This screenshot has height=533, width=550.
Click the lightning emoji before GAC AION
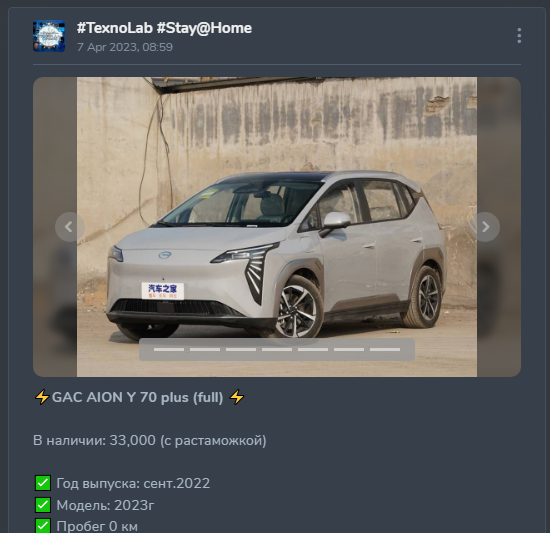pyautogui.click(x=42, y=398)
